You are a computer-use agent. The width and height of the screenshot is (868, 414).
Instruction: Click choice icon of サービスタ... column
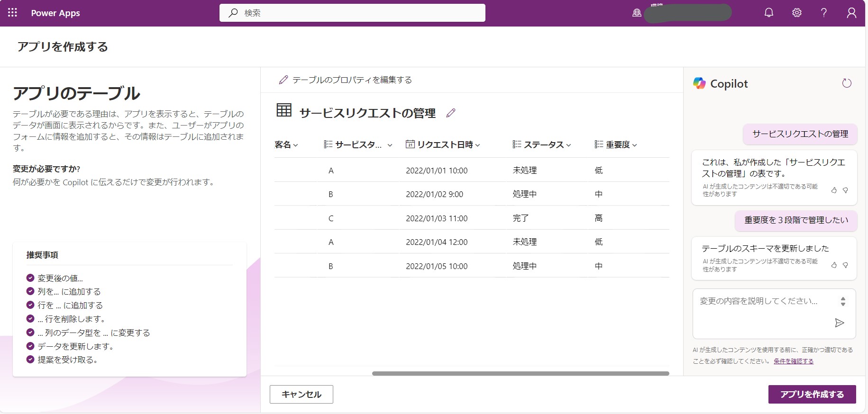pyautogui.click(x=328, y=144)
